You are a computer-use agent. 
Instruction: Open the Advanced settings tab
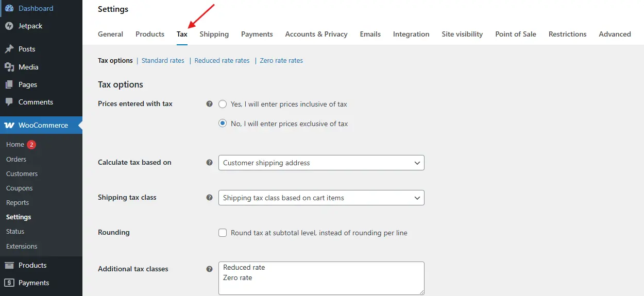tap(615, 34)
